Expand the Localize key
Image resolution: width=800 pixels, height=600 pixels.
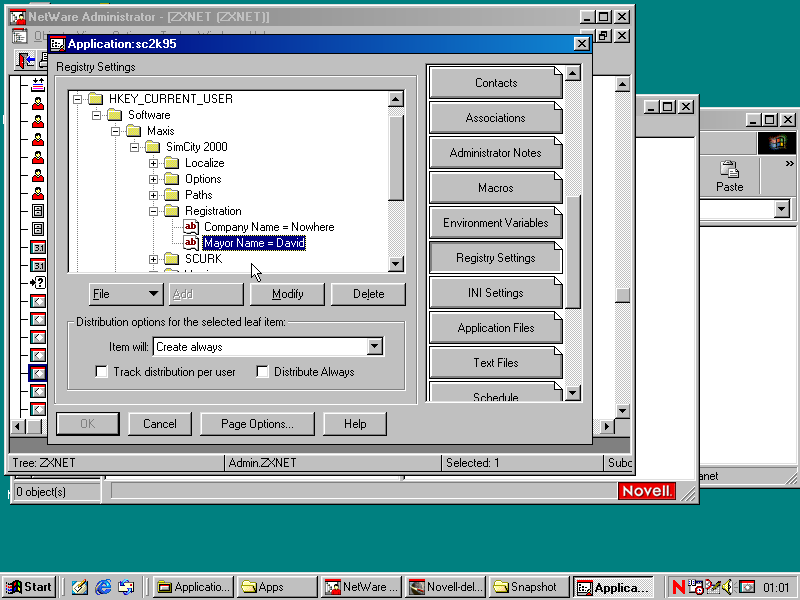[x=153, y=163]
